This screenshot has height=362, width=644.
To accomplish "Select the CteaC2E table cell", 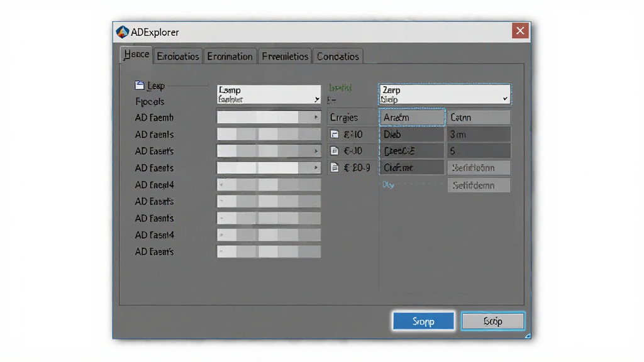I will pos(412,151).
